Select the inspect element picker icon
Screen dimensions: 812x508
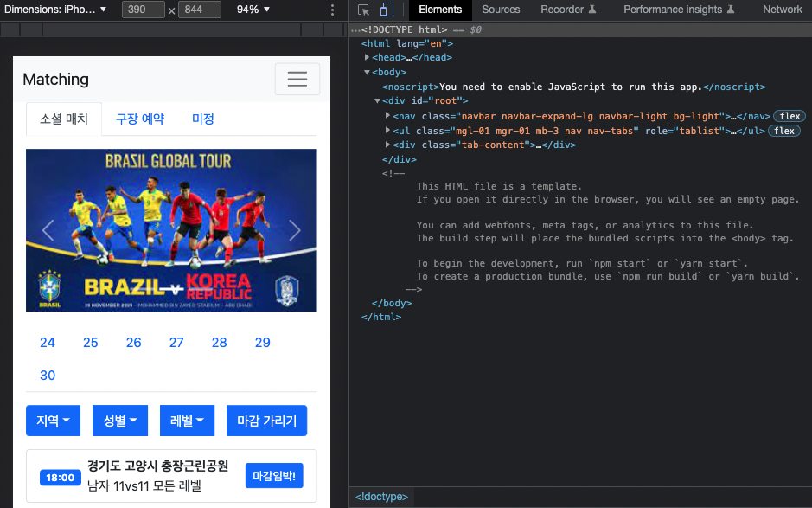[x=363, y=10]
